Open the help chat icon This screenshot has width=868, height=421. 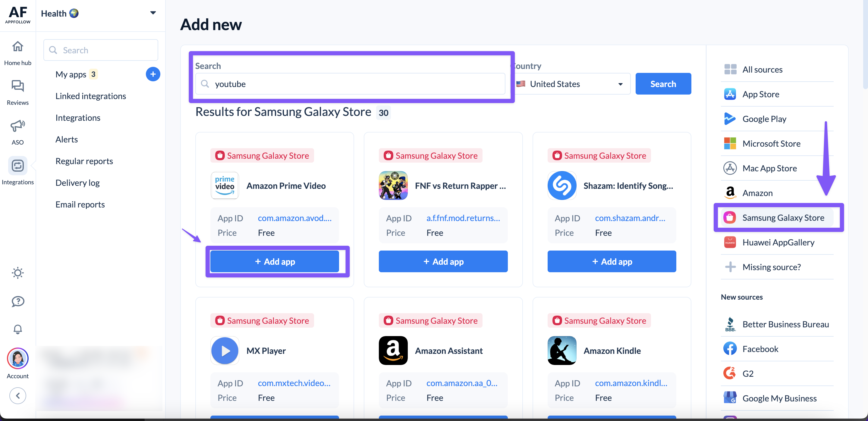pos(17,301)
